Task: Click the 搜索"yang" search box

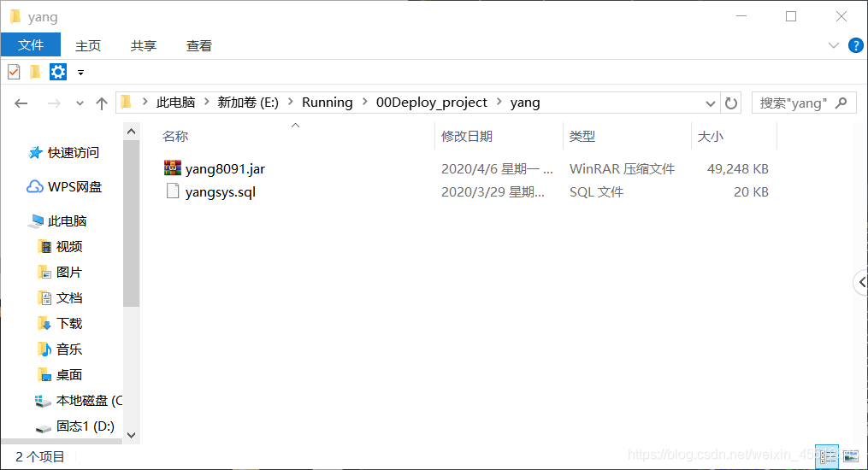Action: pos(804,103)
